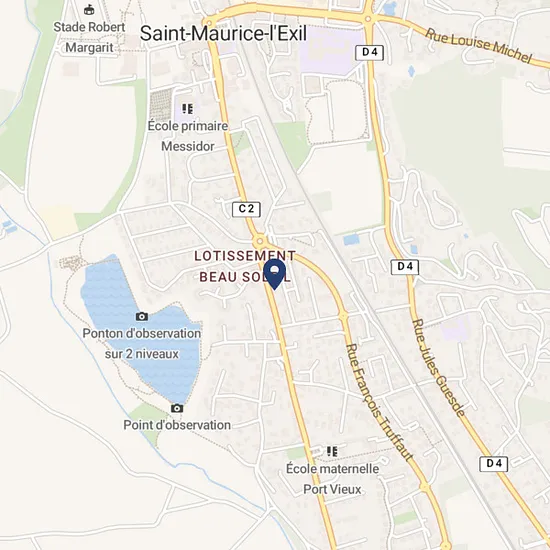The width and height of the screenshot is (550, 550).
Task: Click the Point d'observation camera icon
Action: click(177, 408)
